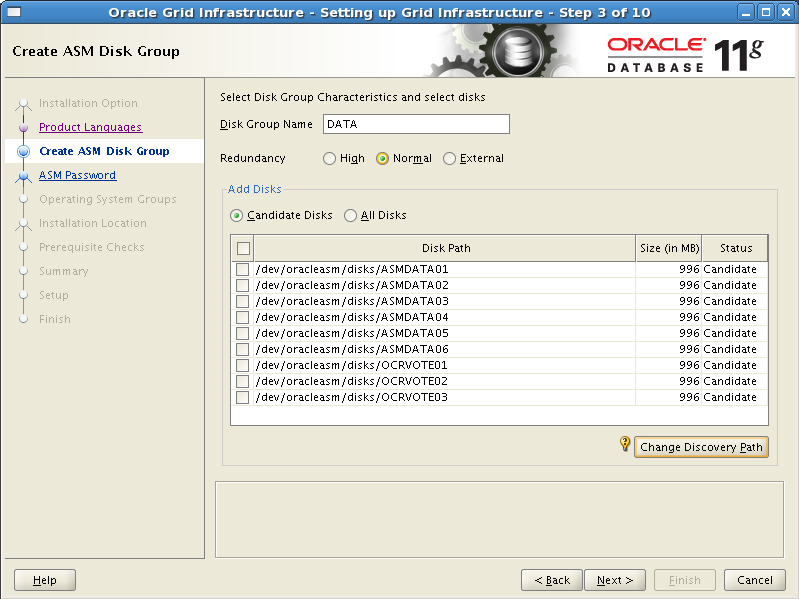Select the Create ASM Disk Group step
This screenshot has height=599, width=799.
[x=104, y=151]
